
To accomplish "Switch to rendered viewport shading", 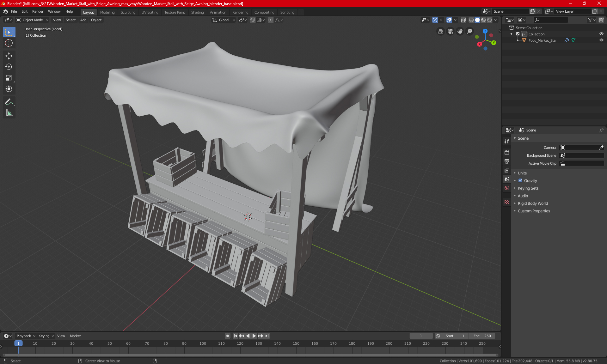I will tap(489, 20).
